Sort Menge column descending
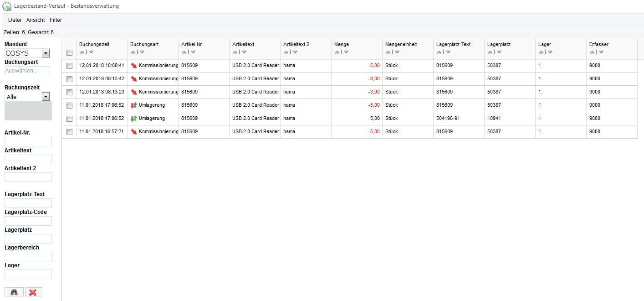The width and height of the screenshot is (644, 301). coord(346,52)
